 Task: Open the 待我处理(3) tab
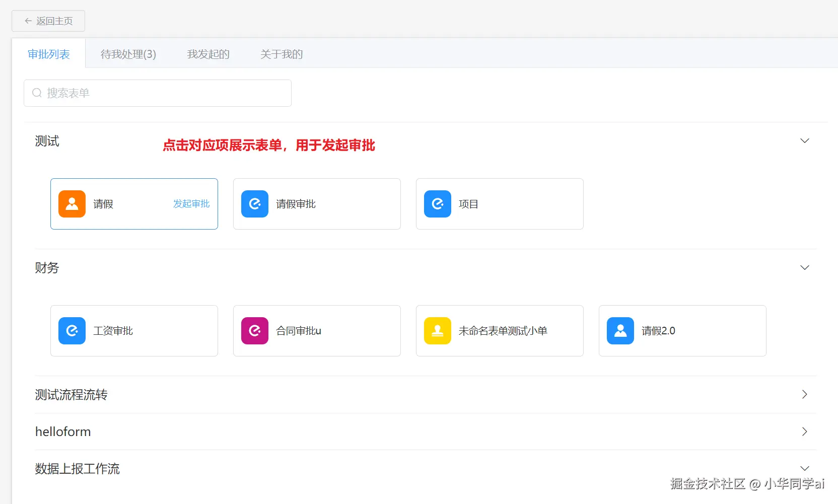pos(128,54)
